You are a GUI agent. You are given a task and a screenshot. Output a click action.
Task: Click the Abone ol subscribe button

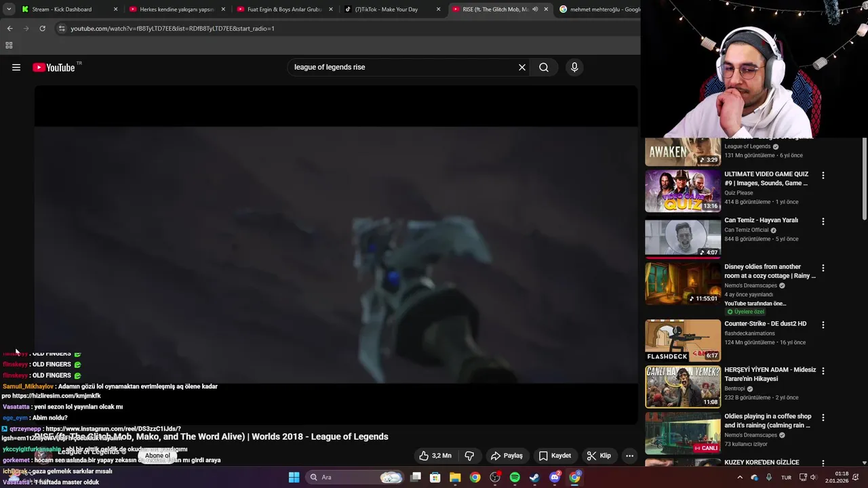click(157, 455)
